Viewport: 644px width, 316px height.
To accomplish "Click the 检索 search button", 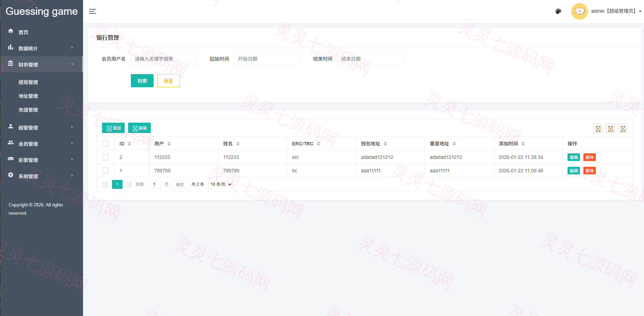I will point(142,81).
